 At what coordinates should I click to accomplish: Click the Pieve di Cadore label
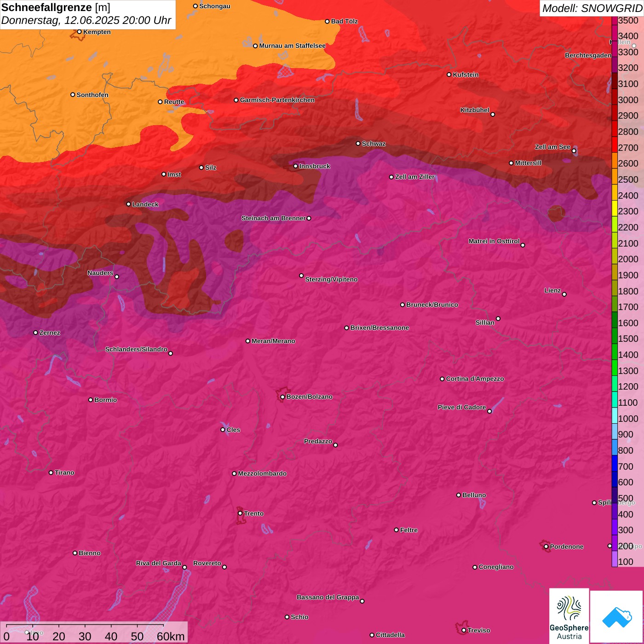click(462, 407)
